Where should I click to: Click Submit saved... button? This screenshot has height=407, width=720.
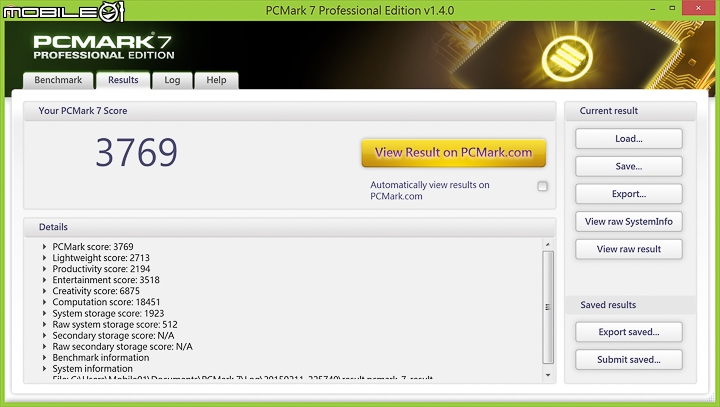(629, 360)
